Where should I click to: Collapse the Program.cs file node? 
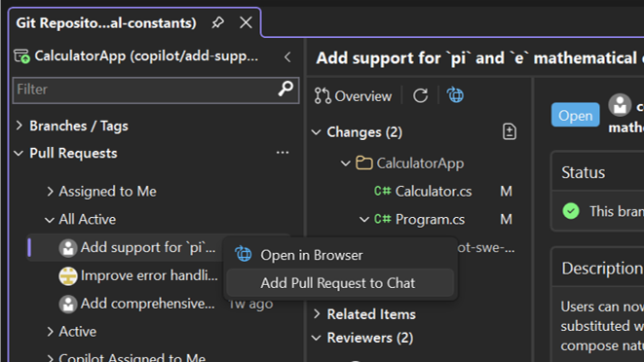pyautogui.click(x=363, y=219)
